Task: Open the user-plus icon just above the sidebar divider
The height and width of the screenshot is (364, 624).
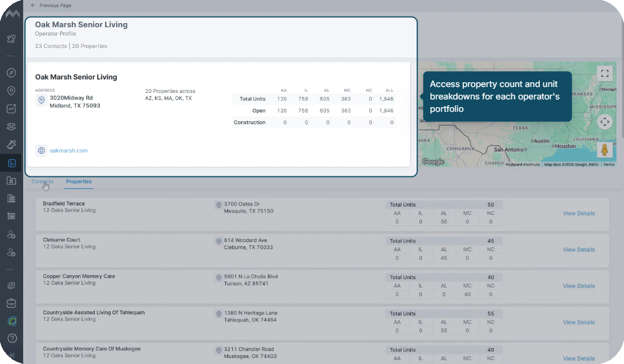Action: [11, 252]
